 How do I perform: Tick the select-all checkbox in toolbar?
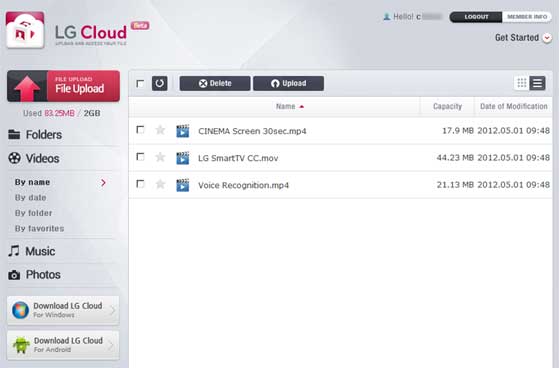pyautogui.click(x=140, y=84)
